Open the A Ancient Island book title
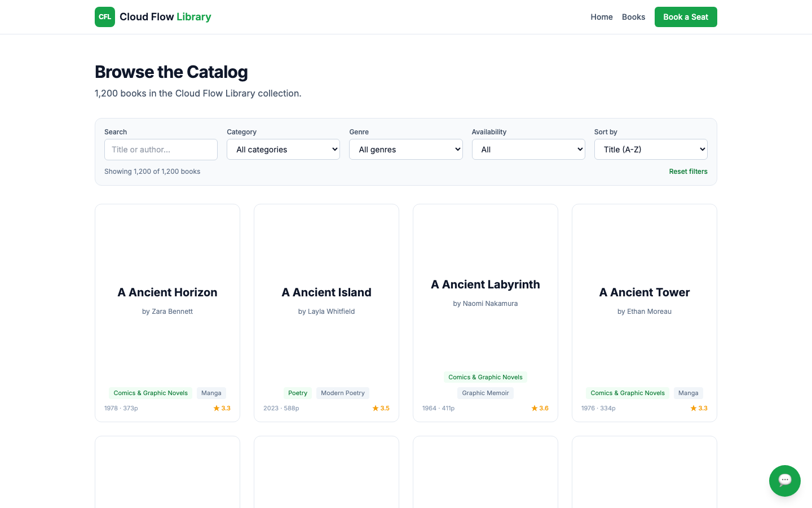812x508 pixels. pos(326,292)
